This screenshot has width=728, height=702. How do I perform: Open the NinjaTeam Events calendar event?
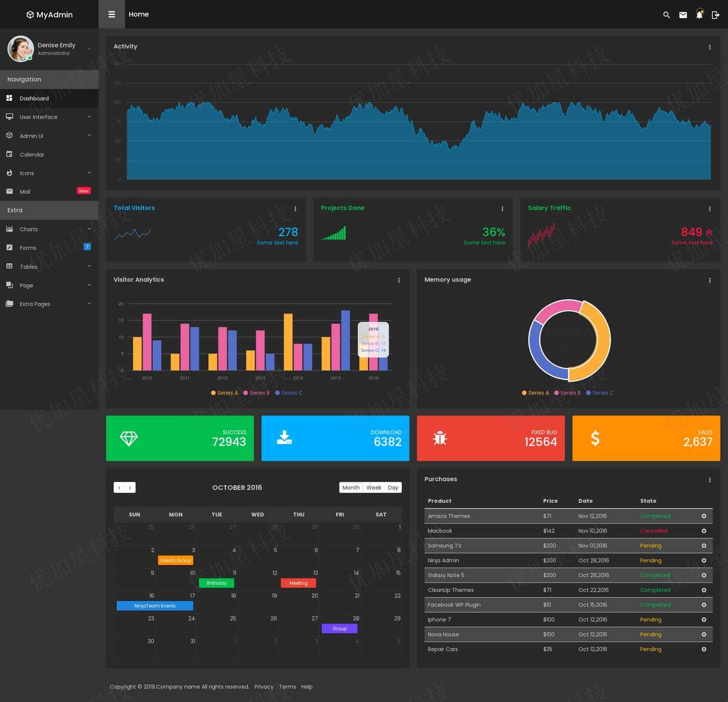(155, 606)
